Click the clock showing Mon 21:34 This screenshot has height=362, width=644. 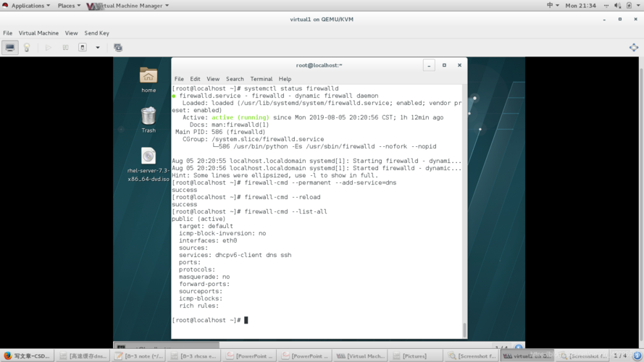pyautogui.click(x=580, y=6)
